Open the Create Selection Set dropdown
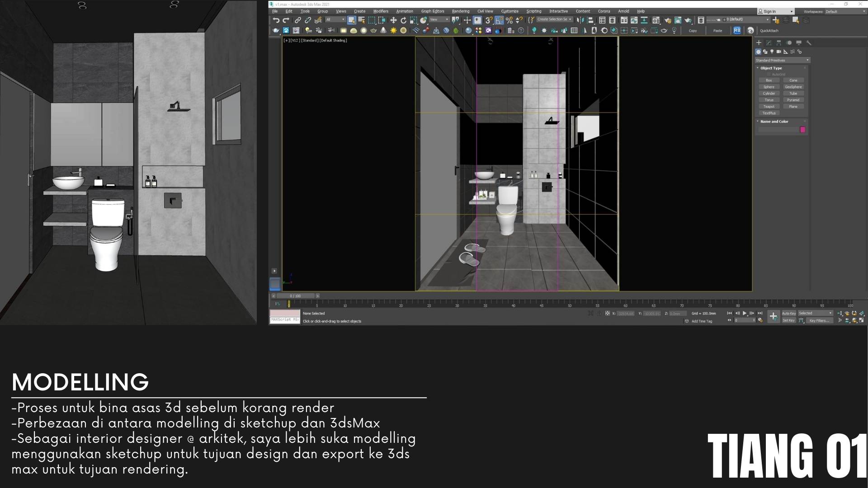The width and height of the screenshot is (868, 488). [554, 19]
